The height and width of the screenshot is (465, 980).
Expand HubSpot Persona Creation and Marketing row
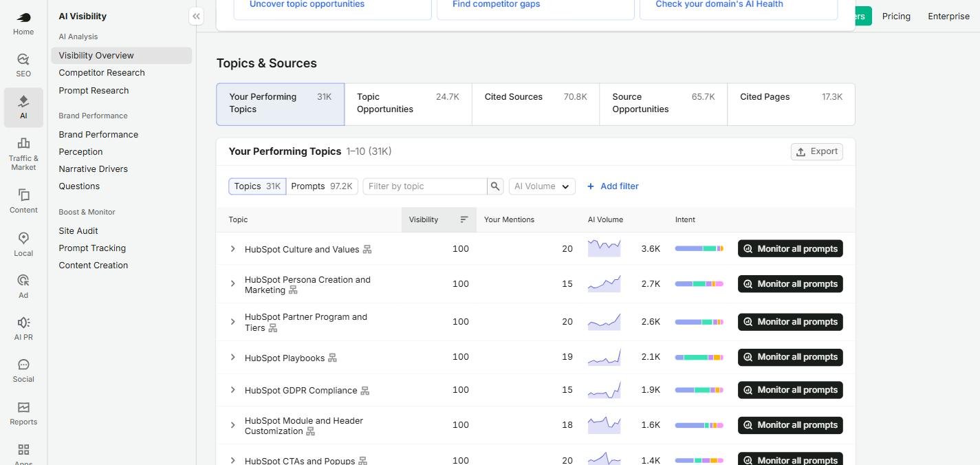232,283
